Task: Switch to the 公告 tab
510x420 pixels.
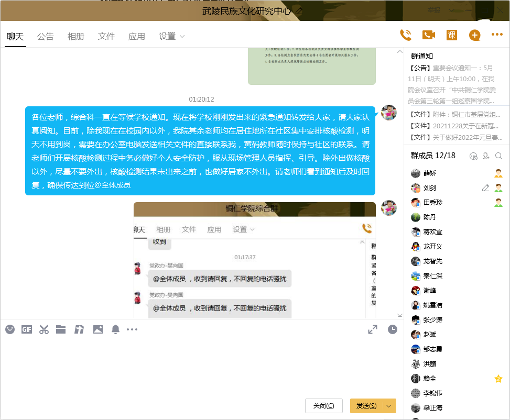Action: click(x=46, y=36)
